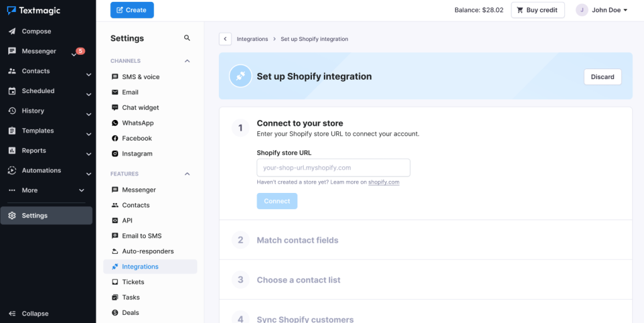
Task: Click the back arrow beside Integrations breadcrumb
Action: pyautogui.click(x=225, y=39)
